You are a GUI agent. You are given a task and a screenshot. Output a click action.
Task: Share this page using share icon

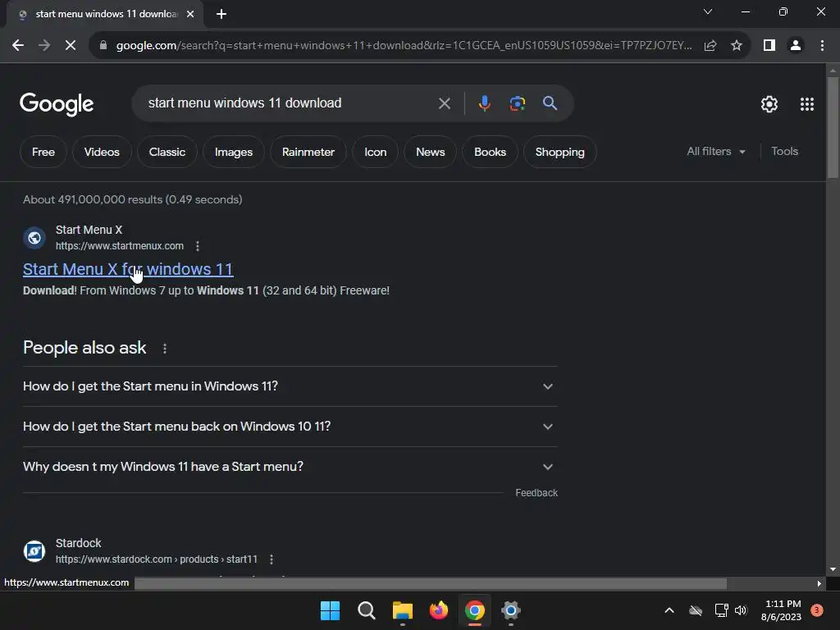click(x=710, y=46)
